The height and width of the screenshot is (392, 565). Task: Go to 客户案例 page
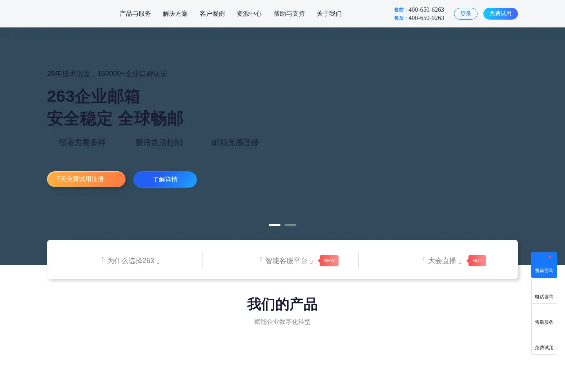pos(212,14)
